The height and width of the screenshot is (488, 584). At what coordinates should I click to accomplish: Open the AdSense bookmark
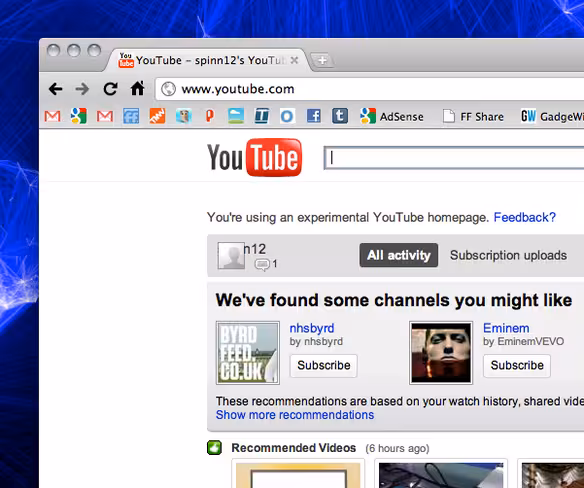click(x=392, y=116)
